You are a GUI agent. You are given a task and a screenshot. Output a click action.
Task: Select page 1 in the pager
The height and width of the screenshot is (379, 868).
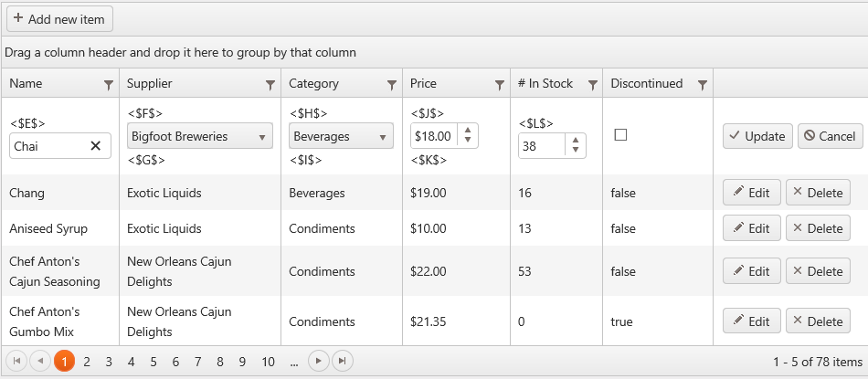pyautogui.click(x=64, y=362)
